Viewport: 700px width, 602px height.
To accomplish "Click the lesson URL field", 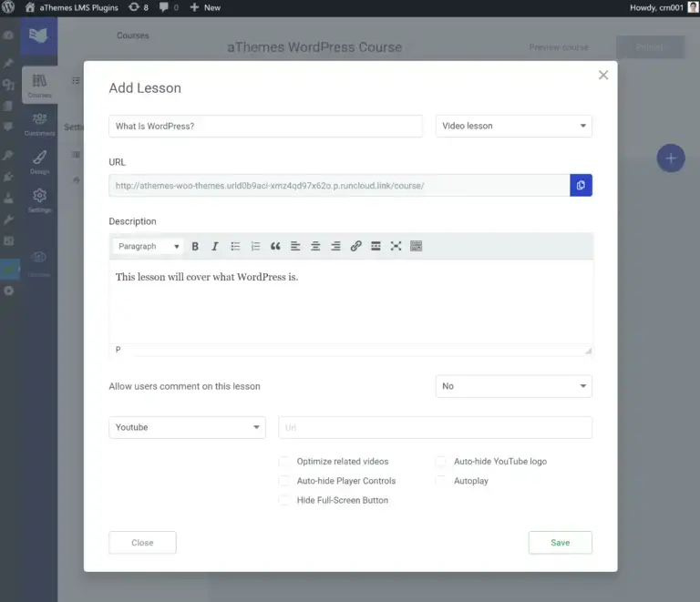I will coord(339,185).
